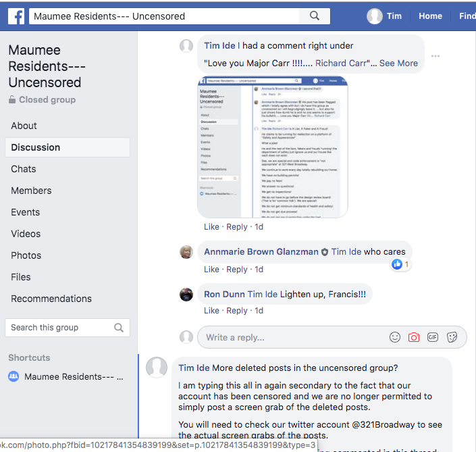
Task: Open the attached screenshot image
Action: click(x=272, y=147)
